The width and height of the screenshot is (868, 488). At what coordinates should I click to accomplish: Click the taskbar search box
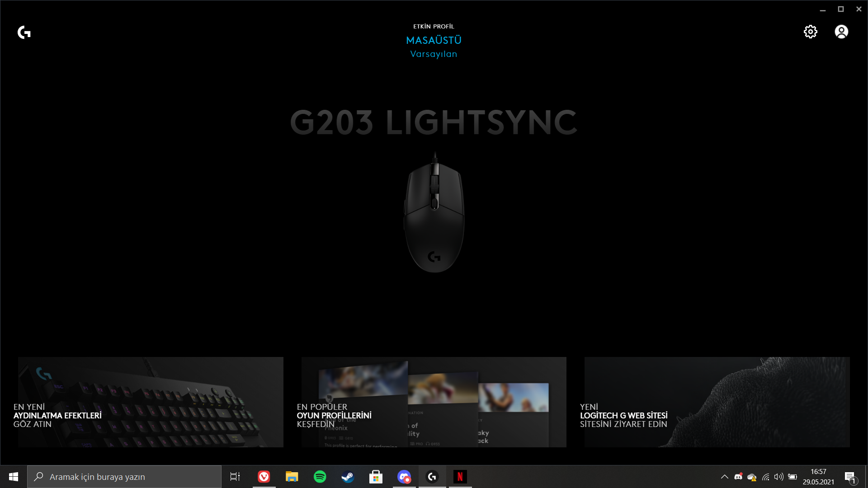click(124, 477)
